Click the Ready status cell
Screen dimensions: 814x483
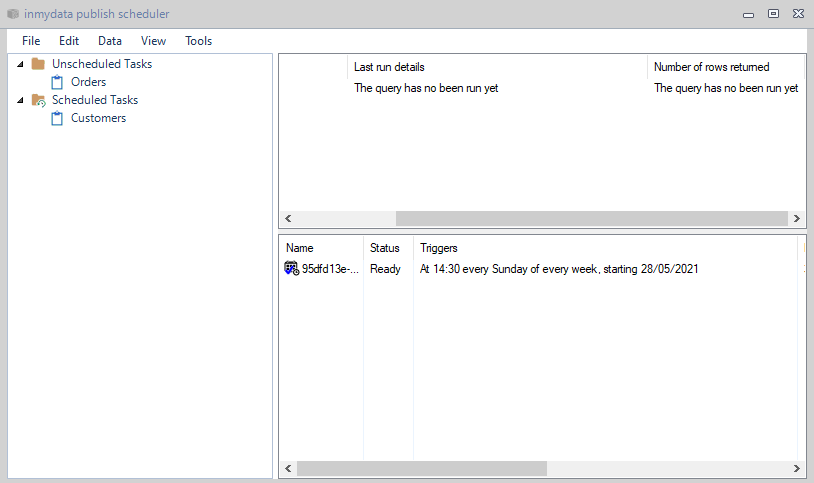[x=385, y=269]
